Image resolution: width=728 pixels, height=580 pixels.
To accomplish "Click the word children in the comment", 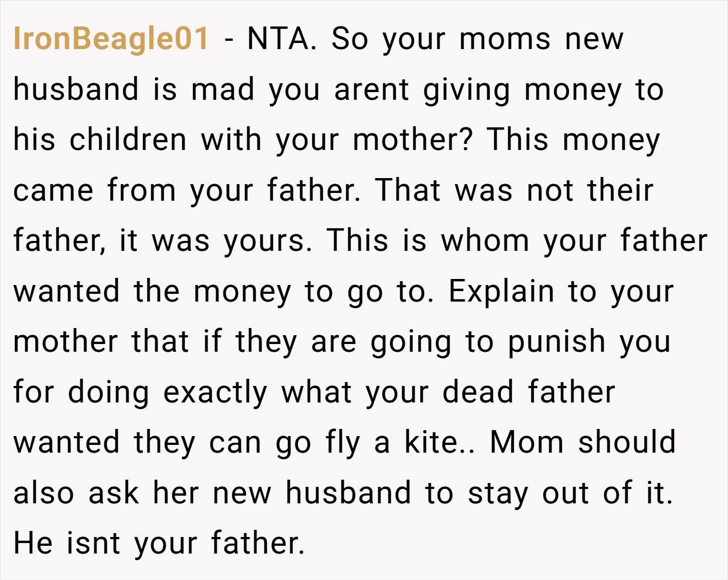I will pyautogui.click(x=128, y=139).
